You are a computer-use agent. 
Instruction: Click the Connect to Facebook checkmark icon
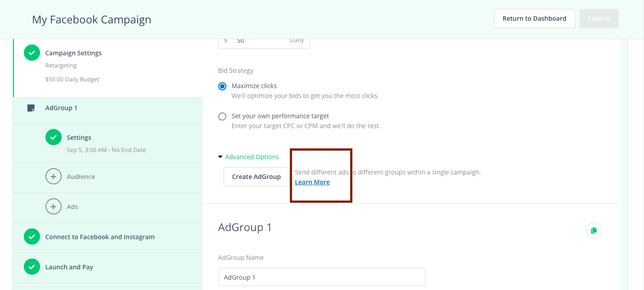click(32, 237)
